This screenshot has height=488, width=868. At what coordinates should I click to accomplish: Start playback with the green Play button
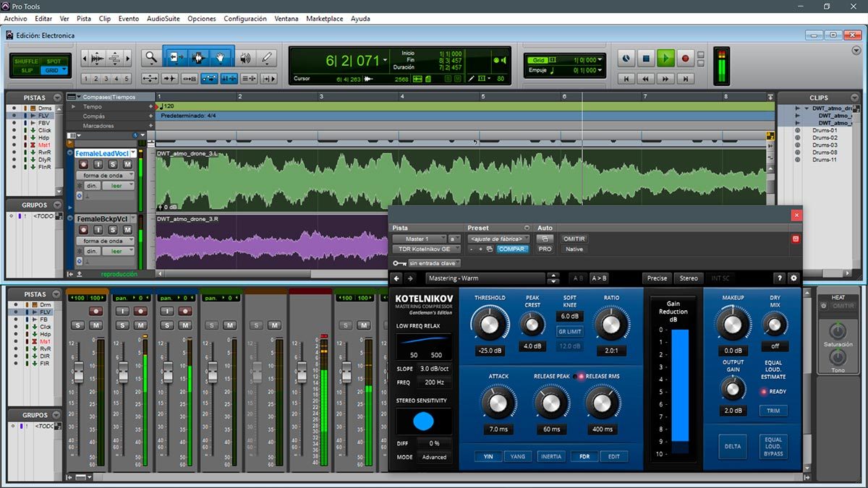[x=666, y=59]
